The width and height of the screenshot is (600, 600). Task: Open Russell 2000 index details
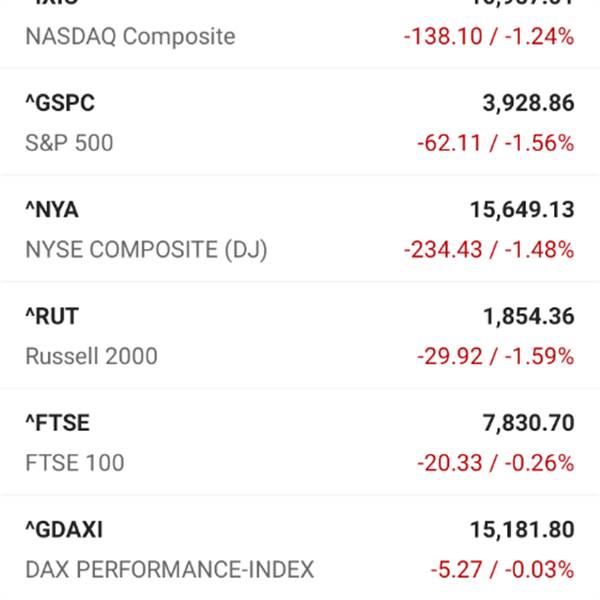point(91,356)
